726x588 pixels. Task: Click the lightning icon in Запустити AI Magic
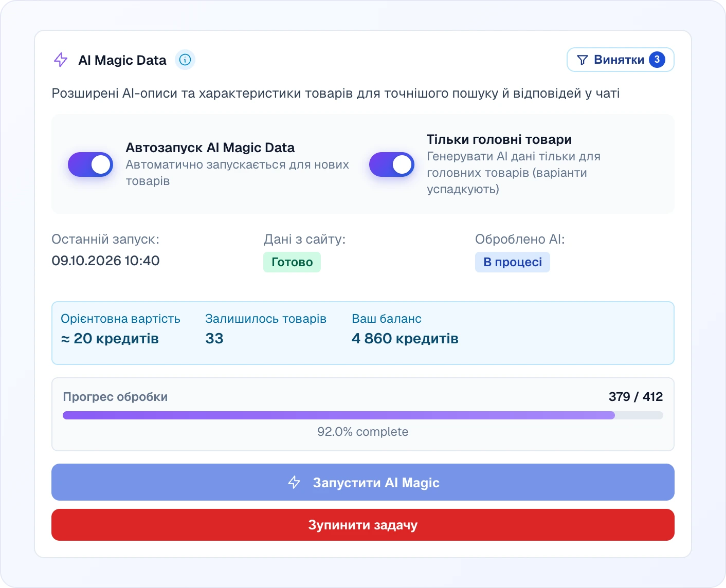coord(294,482)
